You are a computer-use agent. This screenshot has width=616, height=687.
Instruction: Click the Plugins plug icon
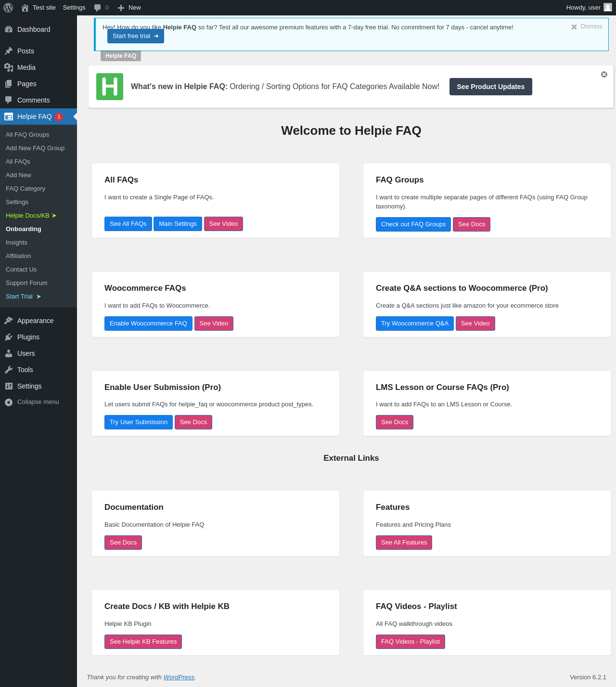[x=9, y=337]
